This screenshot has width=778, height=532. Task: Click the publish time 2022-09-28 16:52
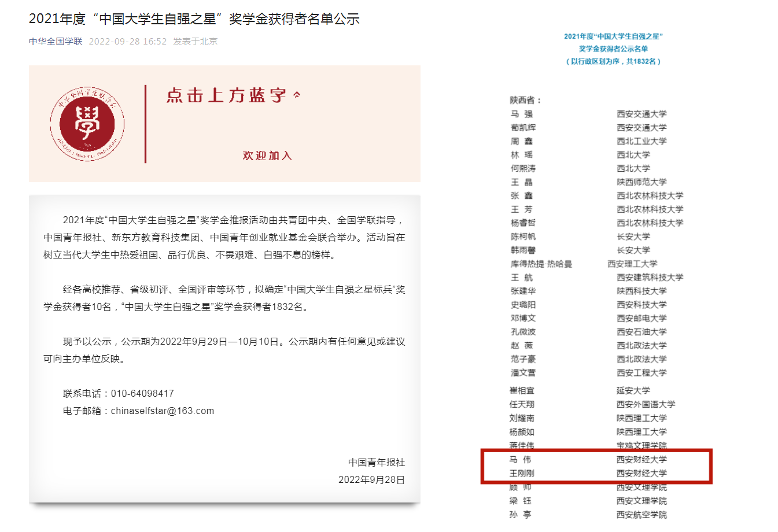click(x=128, y=42)
